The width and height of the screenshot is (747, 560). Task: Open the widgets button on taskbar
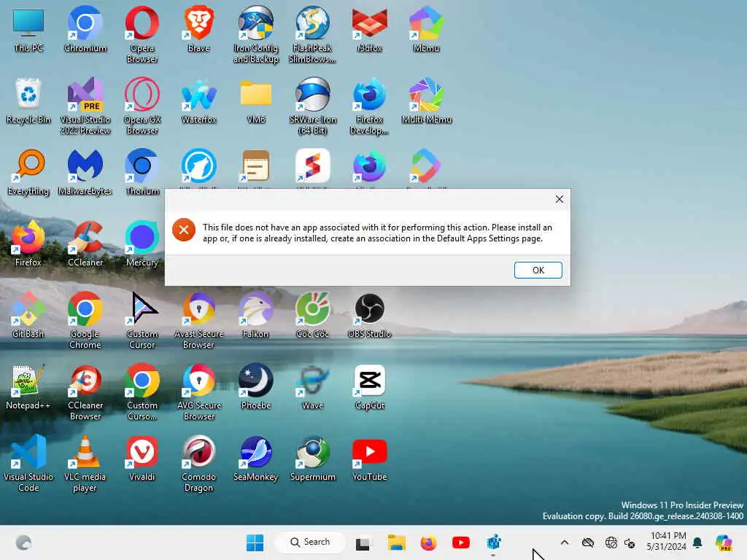click(23, 542)
